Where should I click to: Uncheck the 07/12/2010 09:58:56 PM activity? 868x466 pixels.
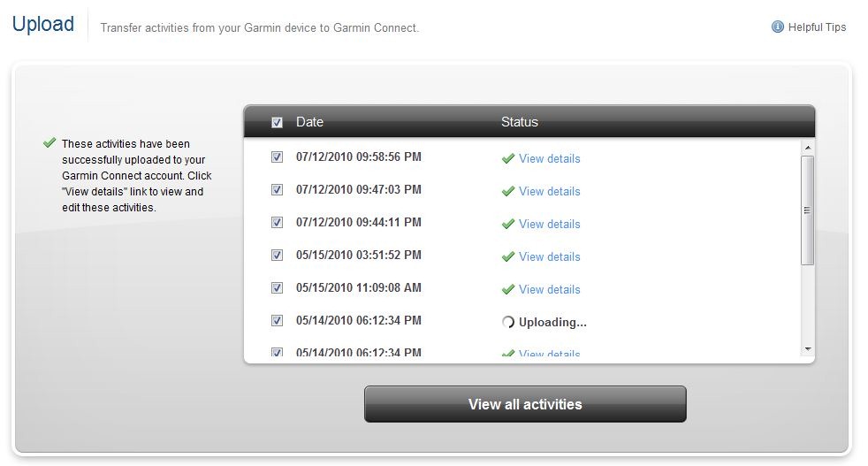click(277, 157)
